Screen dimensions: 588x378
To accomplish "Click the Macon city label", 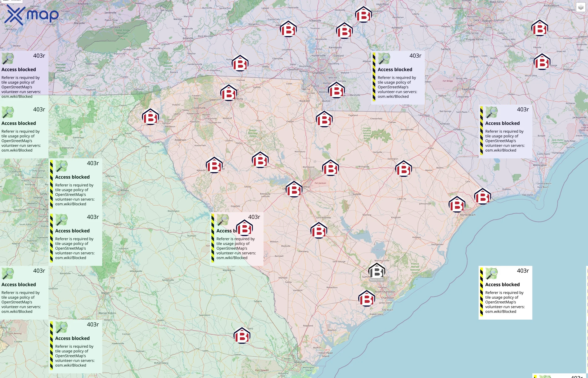I will (105, 293).
